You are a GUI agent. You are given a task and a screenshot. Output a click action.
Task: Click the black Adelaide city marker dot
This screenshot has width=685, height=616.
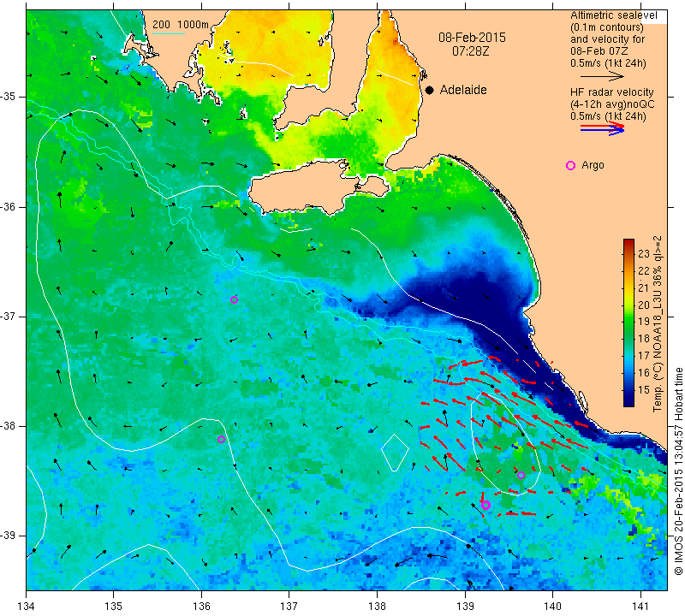tap(430, 90)
